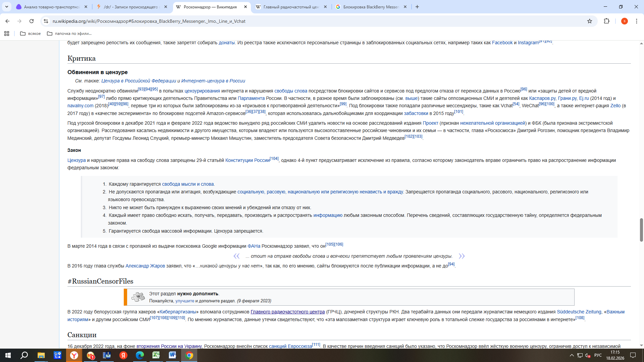Open the 'всякое' bookmarks folder
Image resolution: width=644 pixels, height=362 pixels.
31,34
